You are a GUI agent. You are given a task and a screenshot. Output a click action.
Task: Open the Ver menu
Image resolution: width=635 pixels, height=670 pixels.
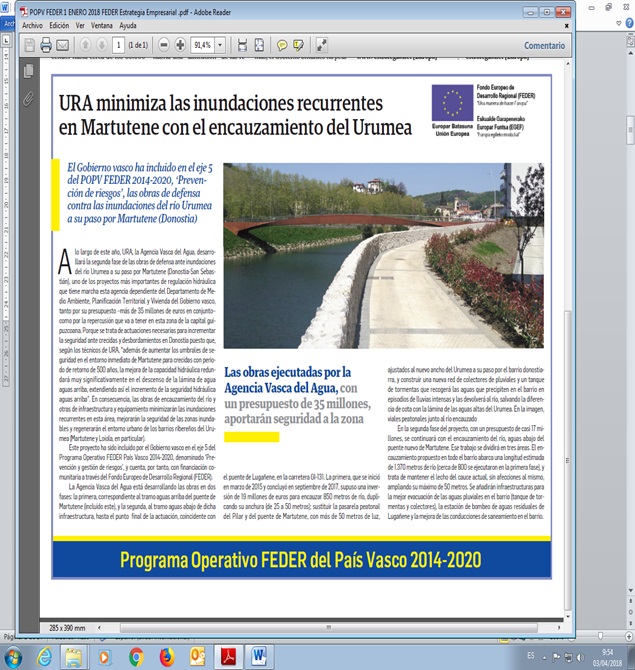(80, 26)
